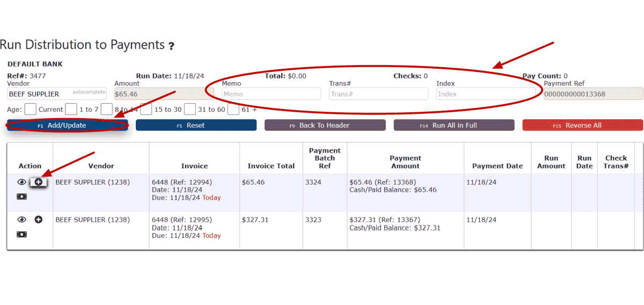Click the Add/Update button

[x=68, y=125]
